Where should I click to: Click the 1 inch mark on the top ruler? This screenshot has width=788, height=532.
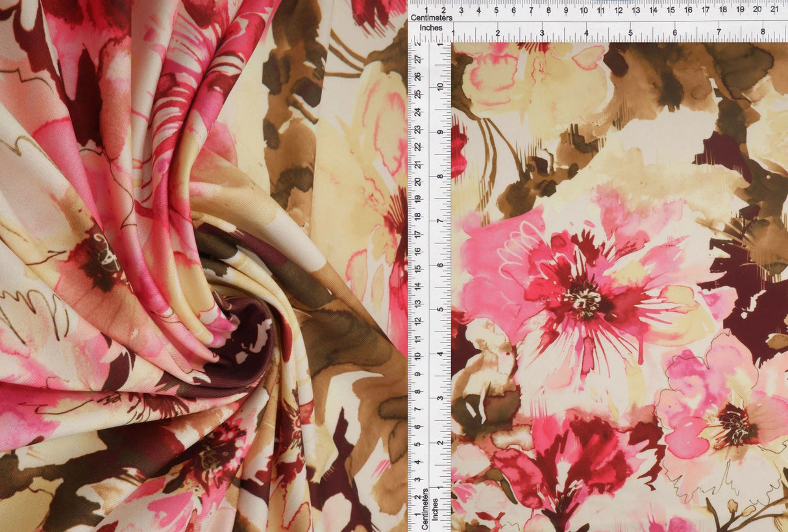click(454, 31)
